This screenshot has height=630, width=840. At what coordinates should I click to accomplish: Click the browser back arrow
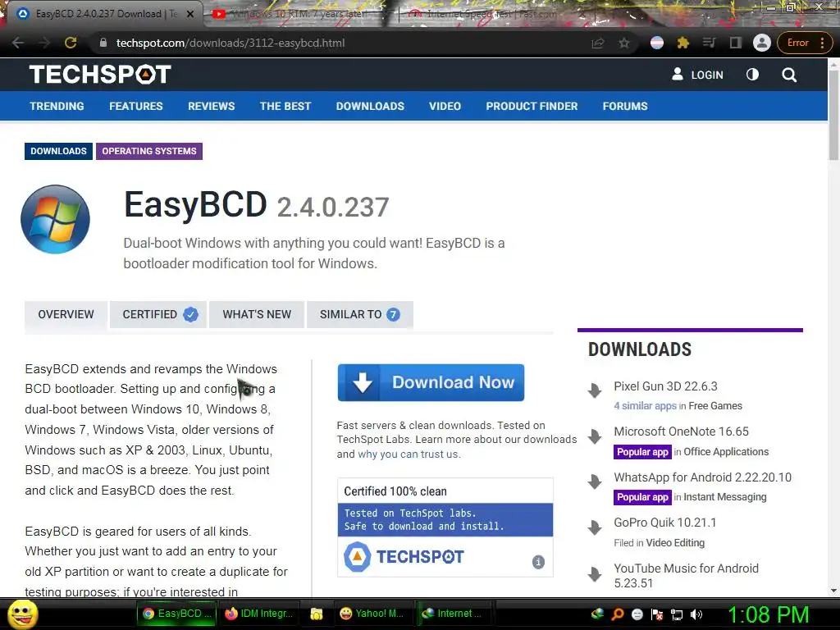pos(18,43)
